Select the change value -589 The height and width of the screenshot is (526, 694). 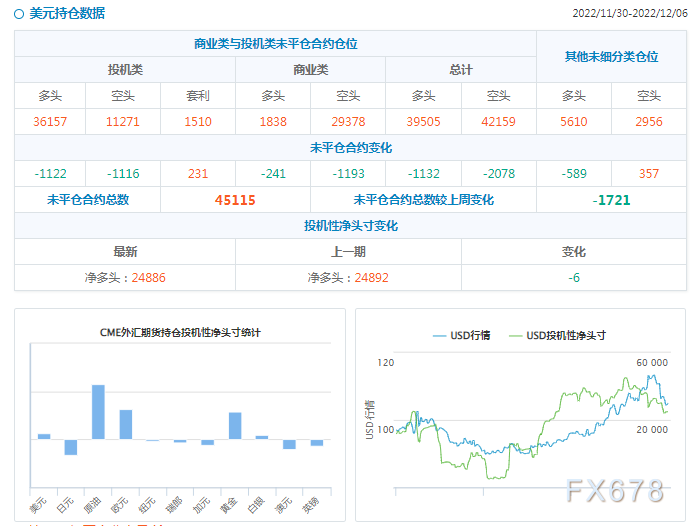coord(574,174)
